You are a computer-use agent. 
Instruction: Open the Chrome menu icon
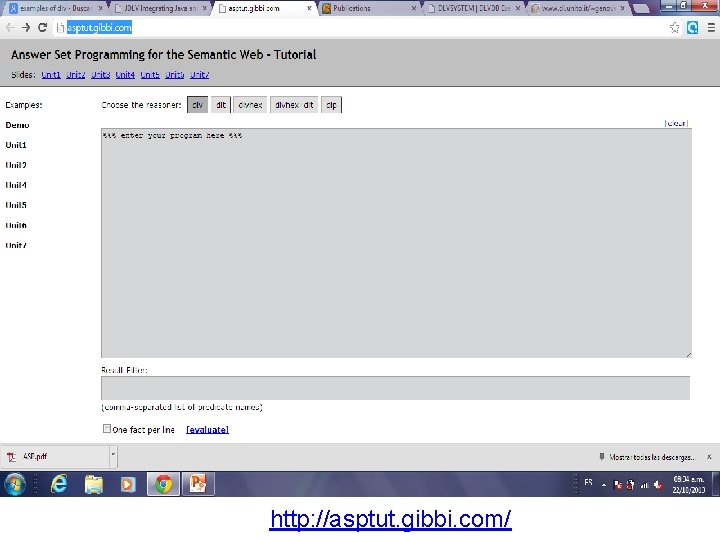coord(711,28)
